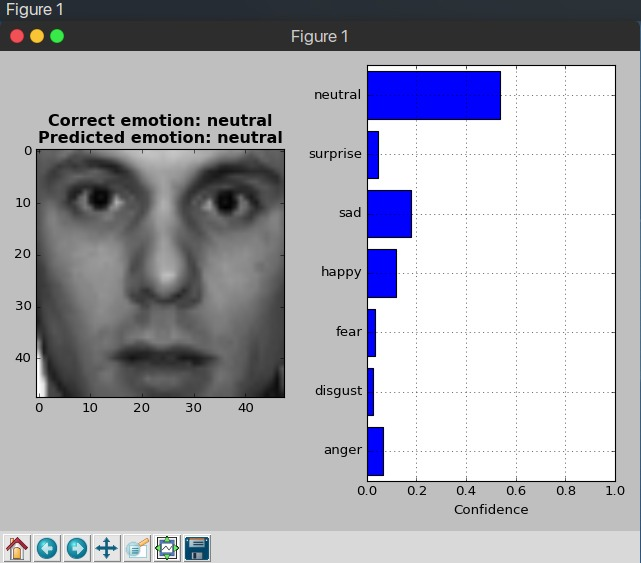Go back to the previous view
Viewport: 641px width, 563px height.
point(47,548)
